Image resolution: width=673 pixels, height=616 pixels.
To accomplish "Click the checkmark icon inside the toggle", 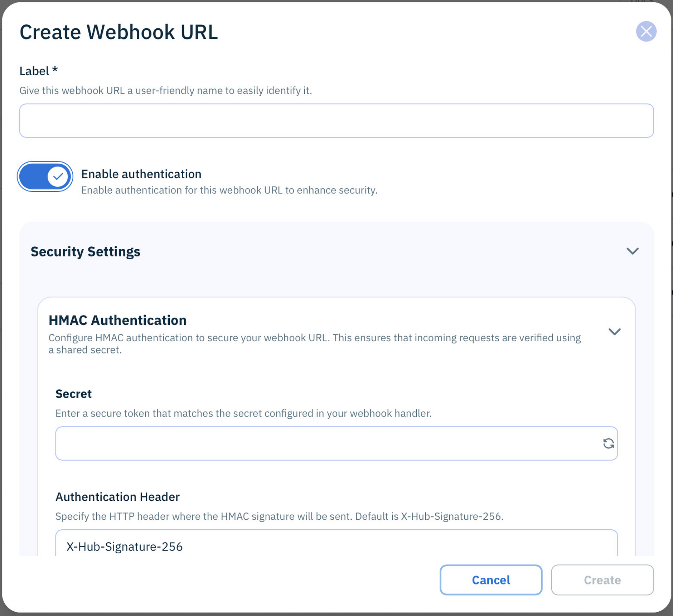I will tap(57, 176).
